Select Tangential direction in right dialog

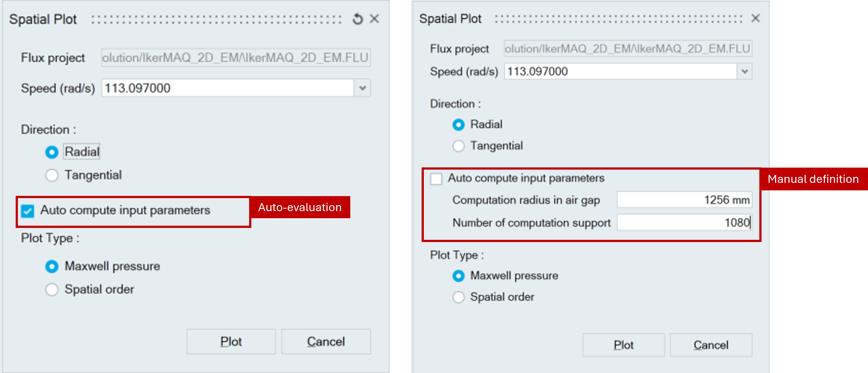(458, 146)
